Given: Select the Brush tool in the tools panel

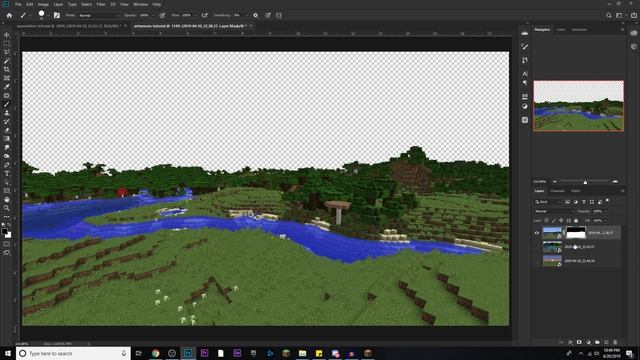Looking at the screenshot, I should pos(7,104).
